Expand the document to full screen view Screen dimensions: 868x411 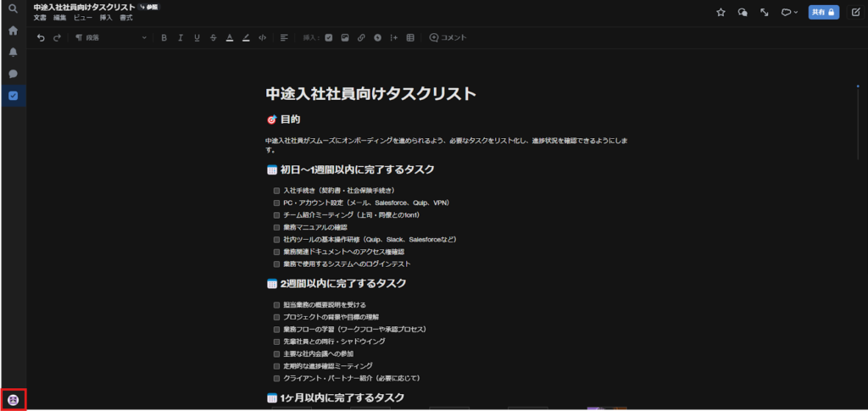pos(765,12)
